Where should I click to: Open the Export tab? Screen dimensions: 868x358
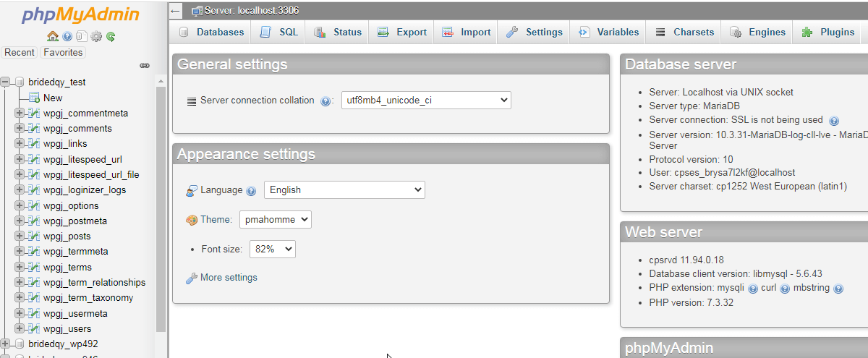402,32
